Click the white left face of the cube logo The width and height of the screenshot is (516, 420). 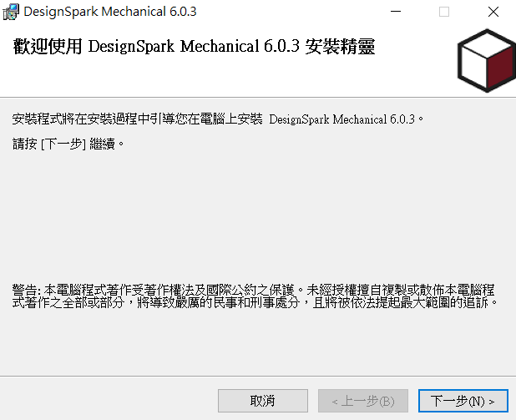(x=473, y=67)
